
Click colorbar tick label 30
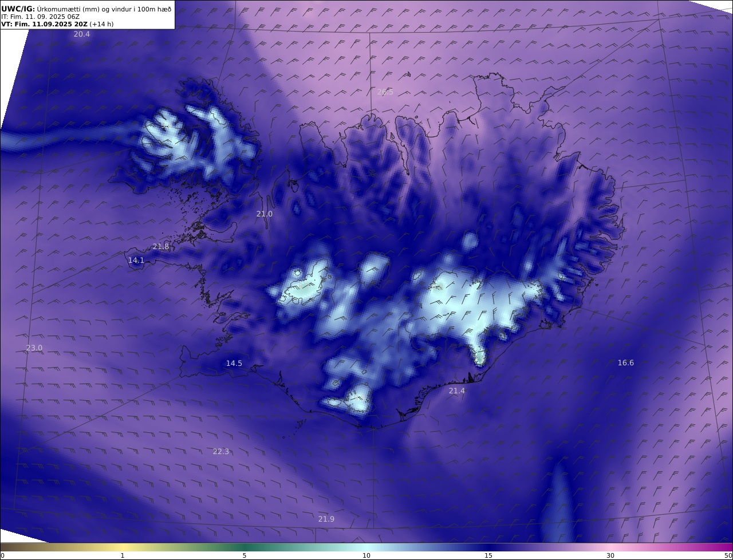coord(610,555)
